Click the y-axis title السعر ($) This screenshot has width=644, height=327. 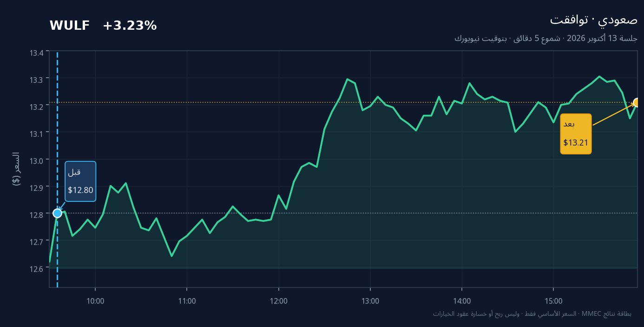[x=16, y=169]
